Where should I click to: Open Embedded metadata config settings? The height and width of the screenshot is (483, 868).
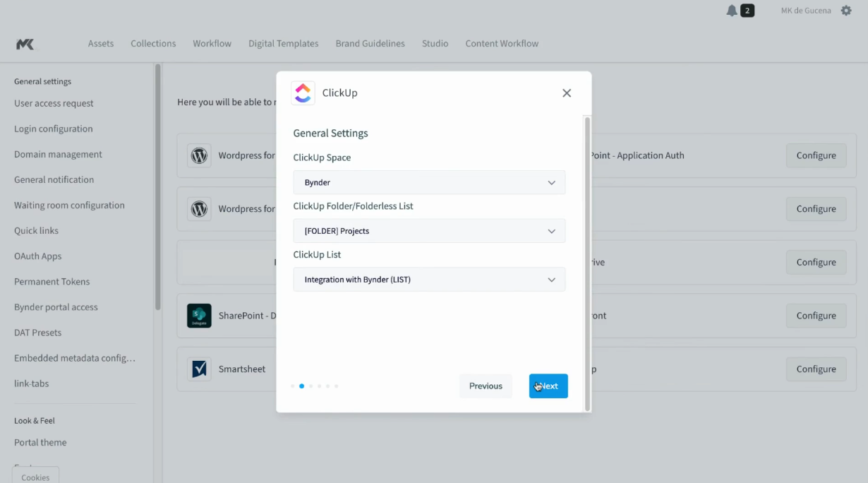coord(75,358)
